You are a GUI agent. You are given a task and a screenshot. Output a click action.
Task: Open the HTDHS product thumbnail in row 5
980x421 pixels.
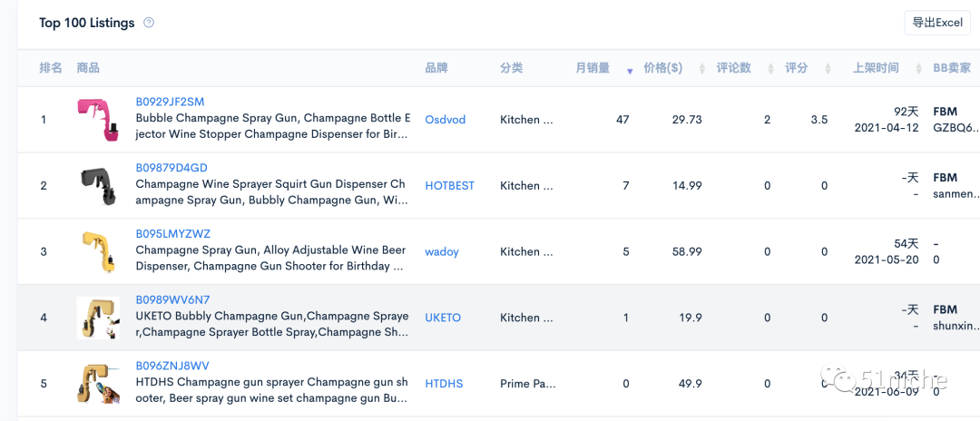point(98,384)
